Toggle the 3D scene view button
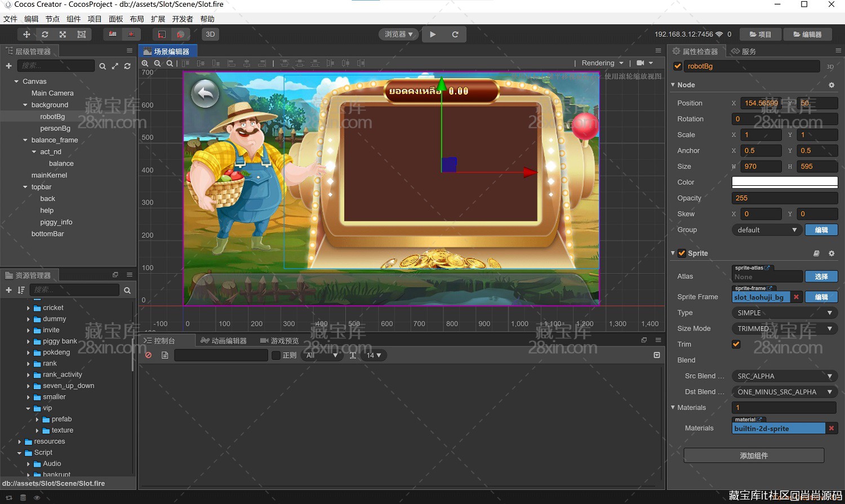Viewport: 845px width, 504px height. [210, 34]
